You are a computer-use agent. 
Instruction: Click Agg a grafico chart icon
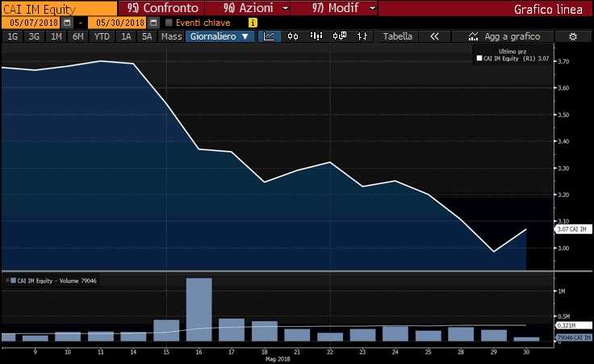pyautogui.click(x=473, y=36)
